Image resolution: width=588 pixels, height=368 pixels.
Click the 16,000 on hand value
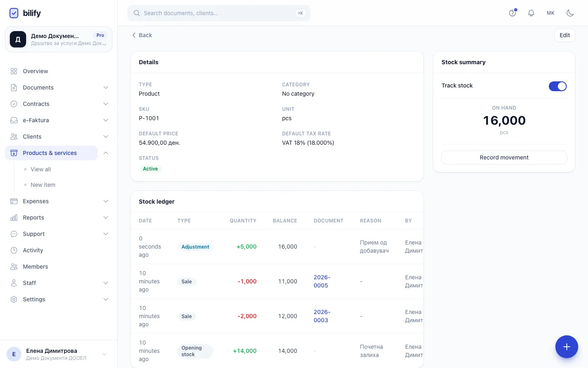[504, 120]
